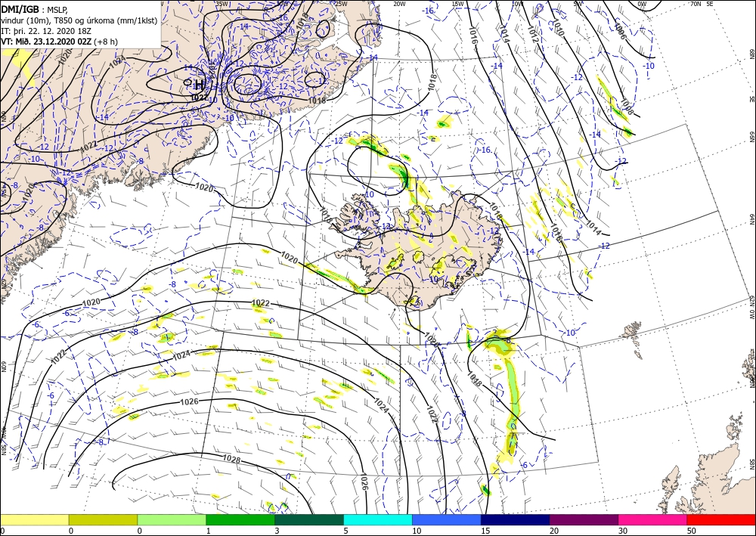Click the 'VT: Mið. 23.12.2020 02Z (+8 h)' line
756x536 pixels.
pyautogui.click(x=59, y=42)
